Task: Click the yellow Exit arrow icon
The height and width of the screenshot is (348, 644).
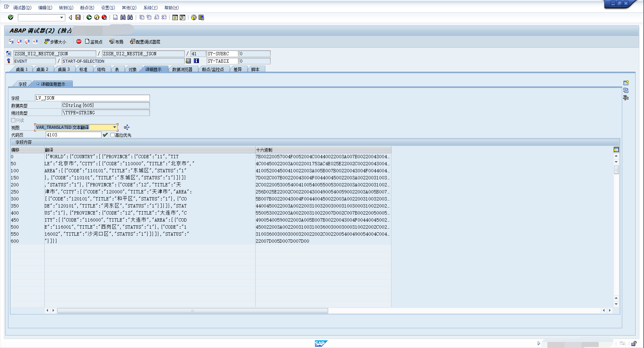Action: pyautogui.click(x=97, y=17)
